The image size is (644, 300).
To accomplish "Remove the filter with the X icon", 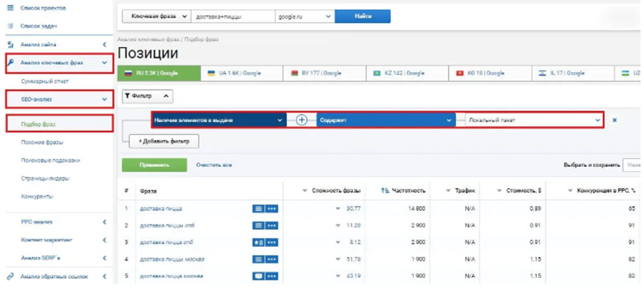I will point(614,120).
